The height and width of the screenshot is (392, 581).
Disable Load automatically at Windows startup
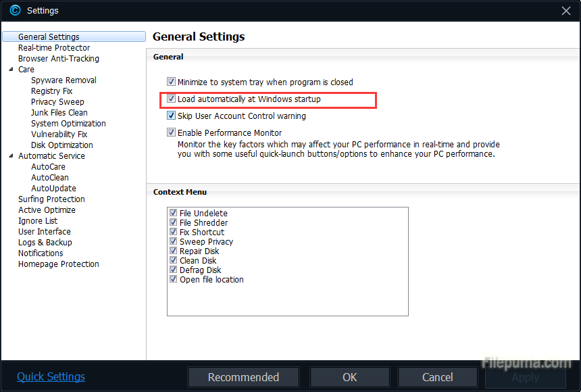point(172,99)
